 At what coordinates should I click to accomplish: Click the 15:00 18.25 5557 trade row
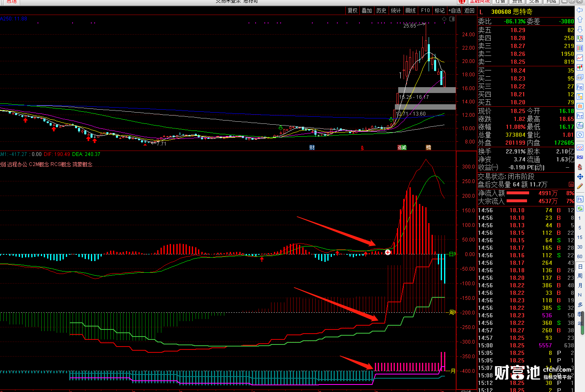(526, 345)
